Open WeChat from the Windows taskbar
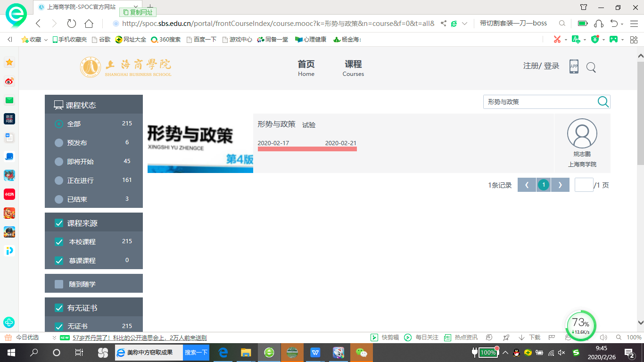This screenshot has height=362, width=644. (362, 352)
